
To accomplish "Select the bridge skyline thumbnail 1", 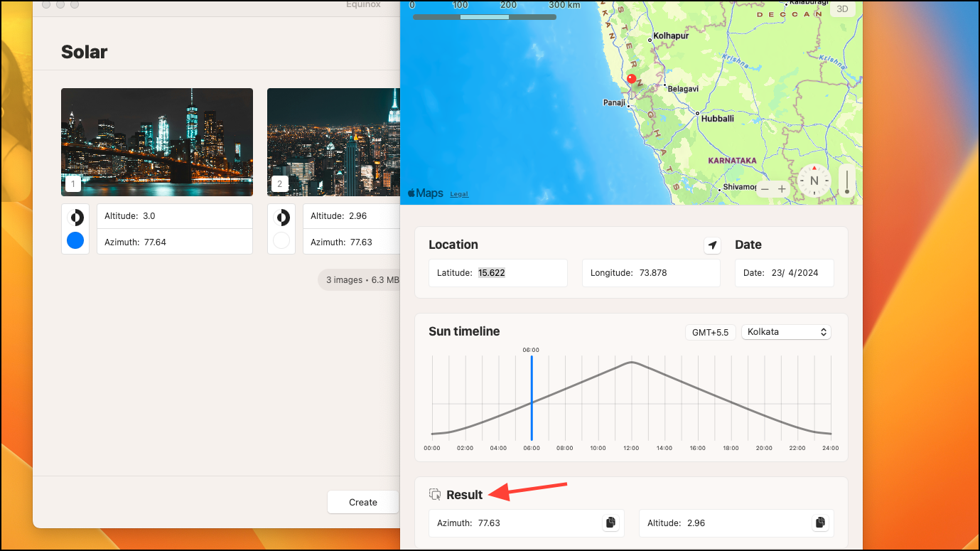I will coord(157,142).
